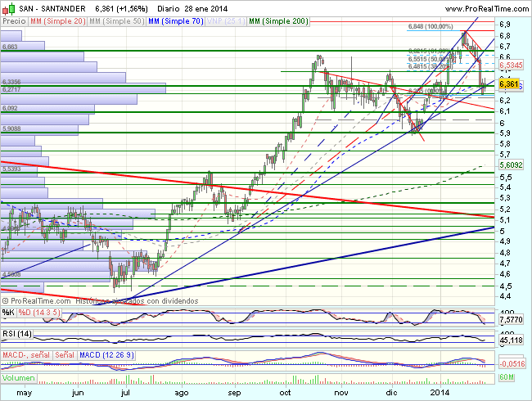Click the 28 ene 2014 date text

tap(205, 9)
